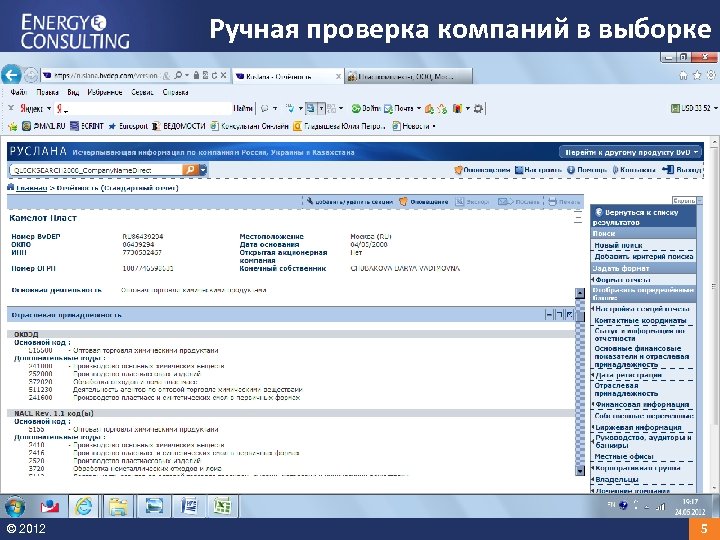This screenshot has height=540, width=720.
Task: Click the Yandex toolbar close X icon
Action: (11, 108)
